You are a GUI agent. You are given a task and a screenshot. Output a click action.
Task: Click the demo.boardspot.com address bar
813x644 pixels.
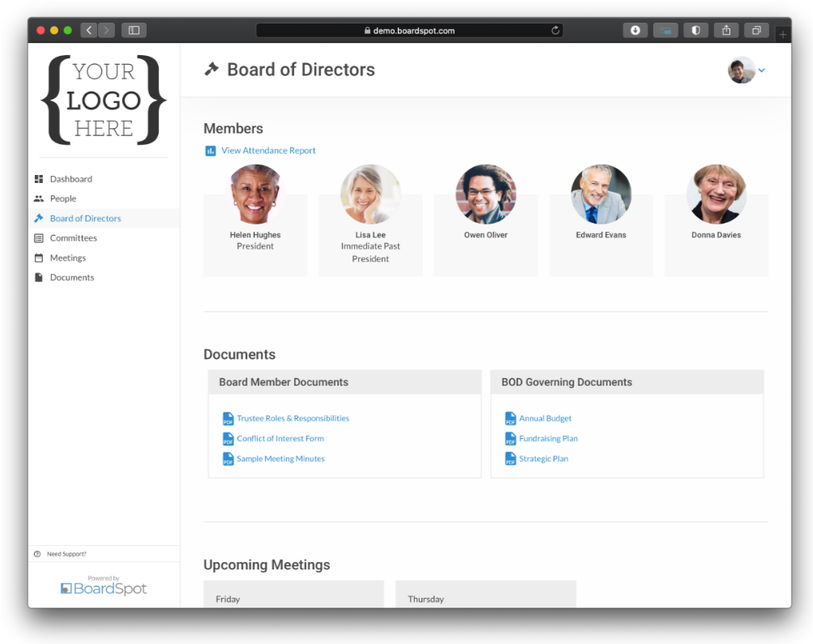click(x=409, y=31)
